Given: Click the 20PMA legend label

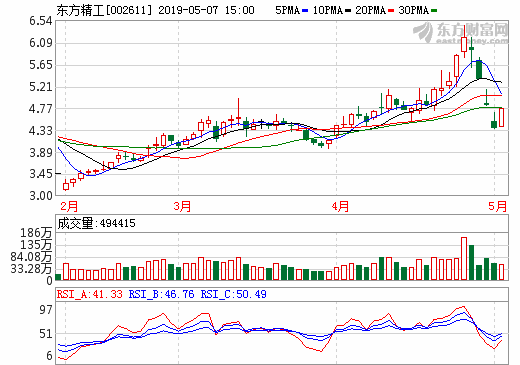Looking at the screenshot, I should (x=371, y=10).
